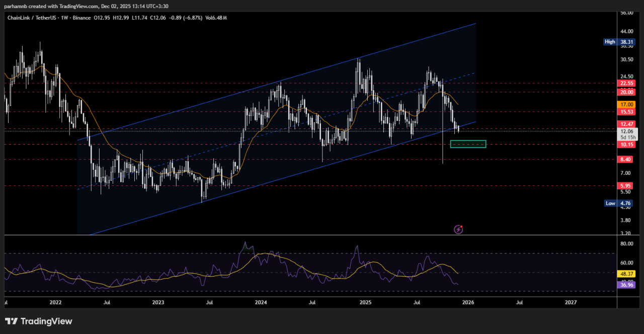The image size is (644, 334).
Task: Click the purple lightning bolt event icon
Action: pyautogui.click(x=458, y=230)
